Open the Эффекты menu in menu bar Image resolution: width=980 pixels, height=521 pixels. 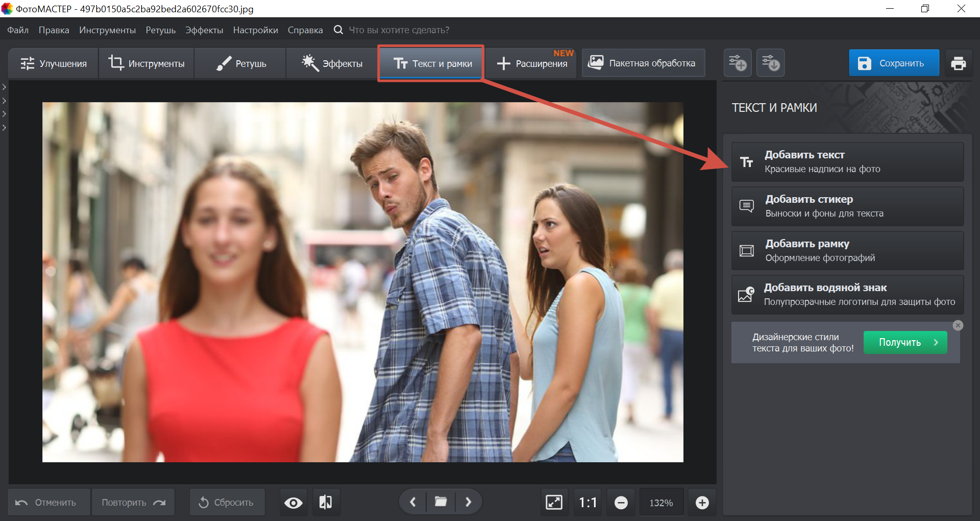tap(204, 30)
